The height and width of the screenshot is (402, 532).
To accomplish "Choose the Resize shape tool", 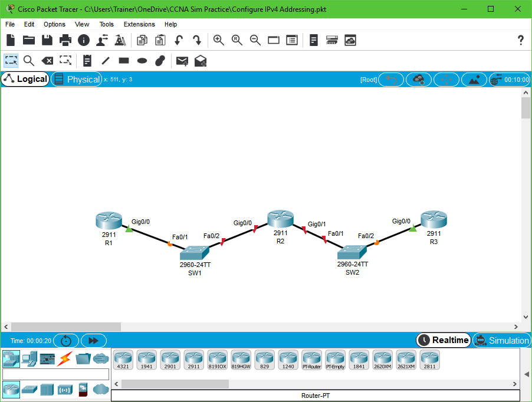I will 65,61.
